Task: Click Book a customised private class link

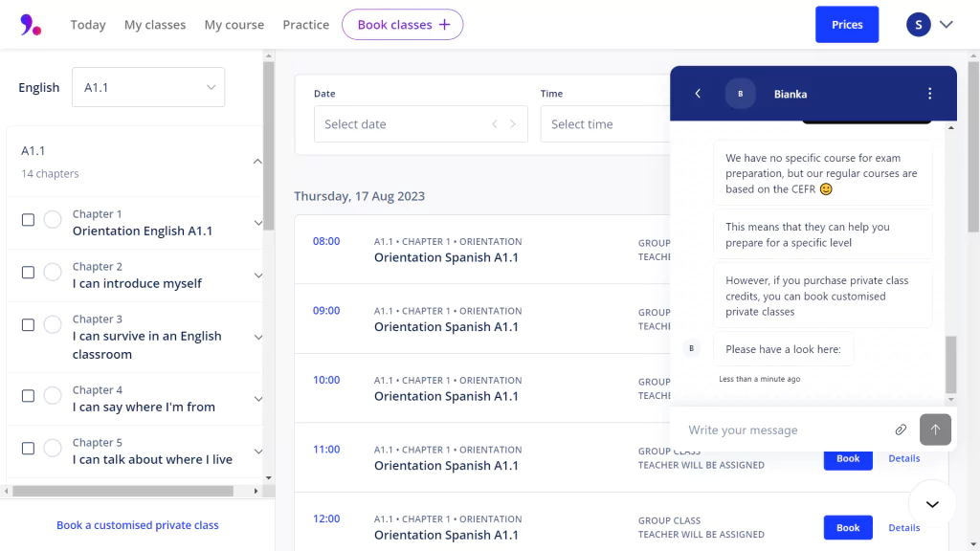Action: pyautogui.click(x=138, y=525)
